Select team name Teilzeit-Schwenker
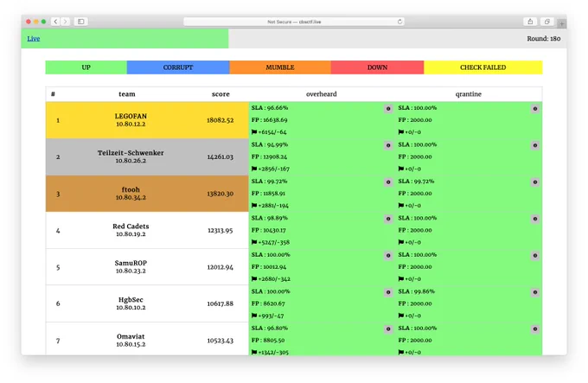The width and height of the screenshot is (588, 383). tap(131, 153)
